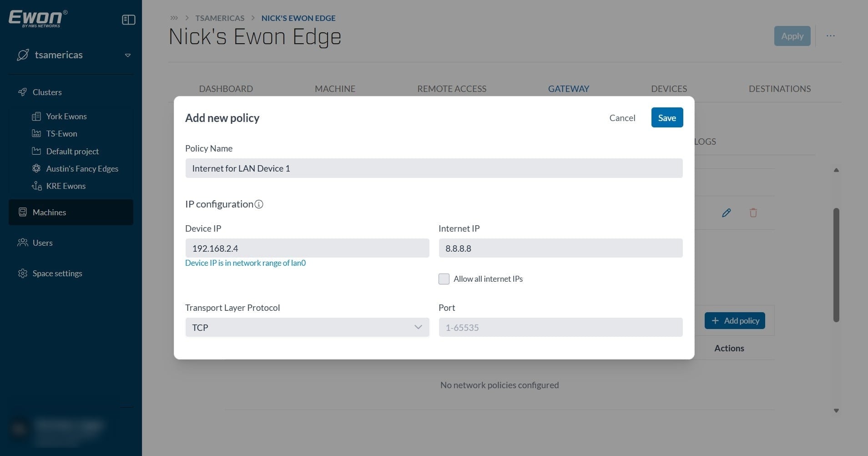868x456 pixels.
Task: Click the scrollbar down arrow
Action: (836, 410)
